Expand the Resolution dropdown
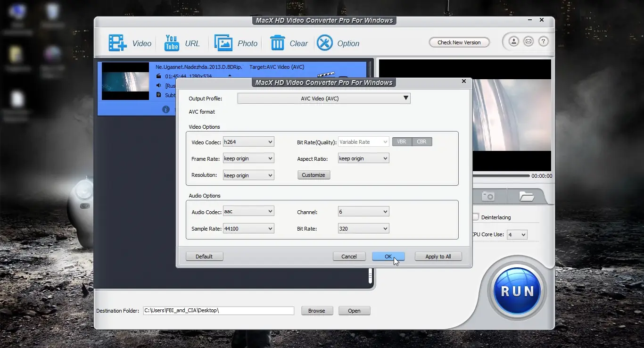644x348 pixels. click(x=248, y=175)
